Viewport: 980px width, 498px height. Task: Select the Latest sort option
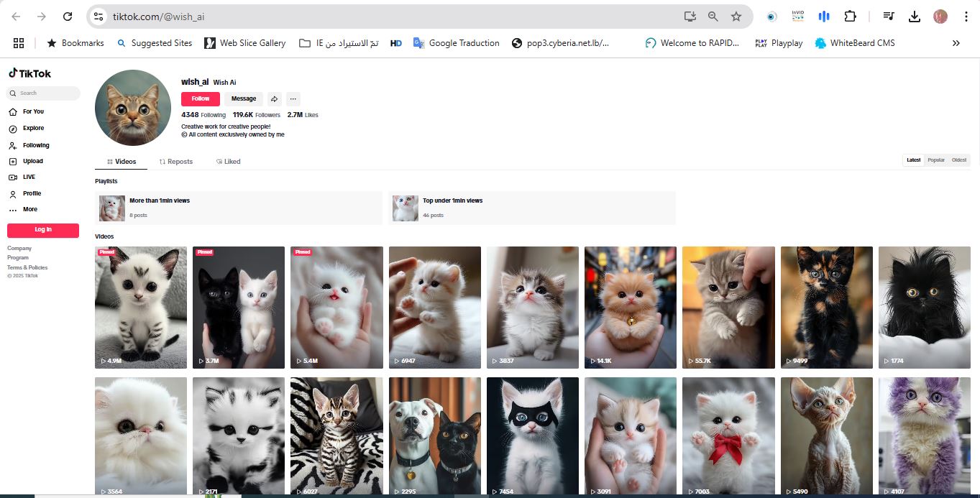click(x=913, y=160)
